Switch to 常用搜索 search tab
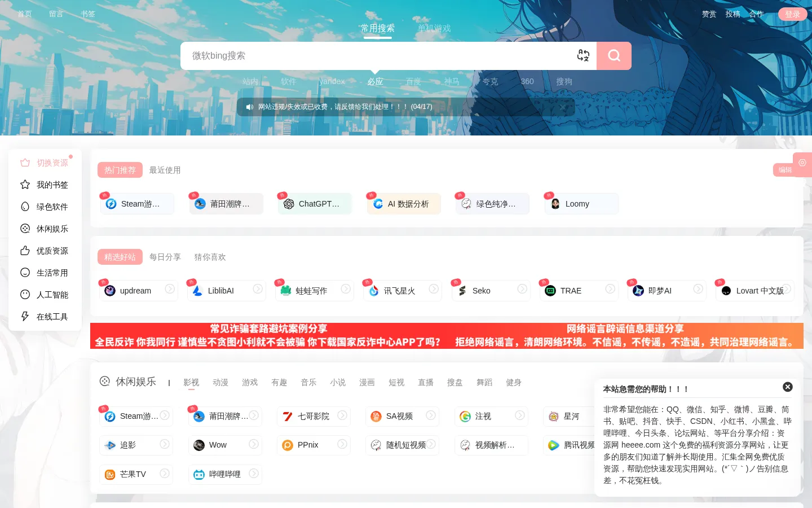The image size is (812, 508). 378,28
